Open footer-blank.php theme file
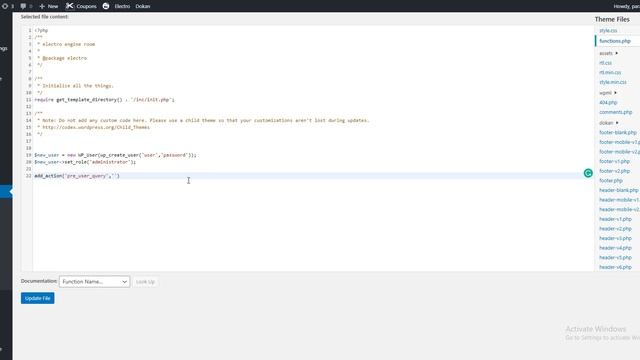The width and height of the screenshot is (640, 360). (618, 132)
